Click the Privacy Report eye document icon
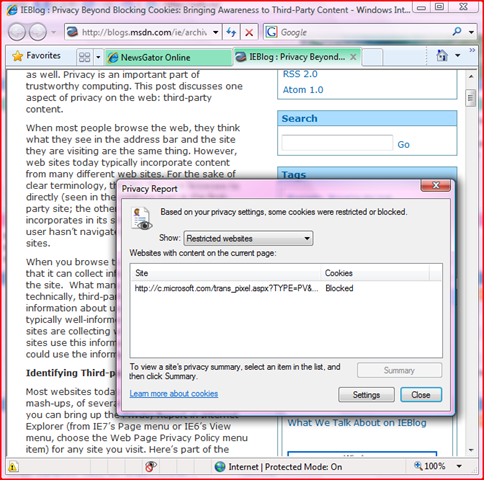Viewport: 484px width, 480px height. point(142,219)
